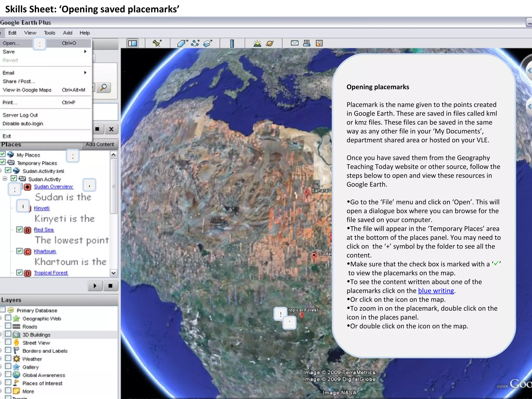Expand the Email submenu arrow
The width and height of the screenshot is (532, 399).
(85, 73)
